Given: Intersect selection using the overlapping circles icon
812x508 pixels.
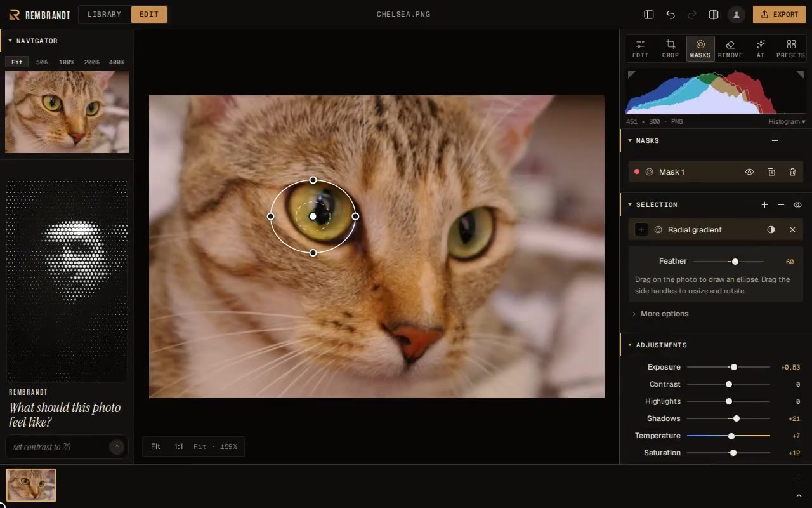Looking at the screenshot, I should (797, 204).
